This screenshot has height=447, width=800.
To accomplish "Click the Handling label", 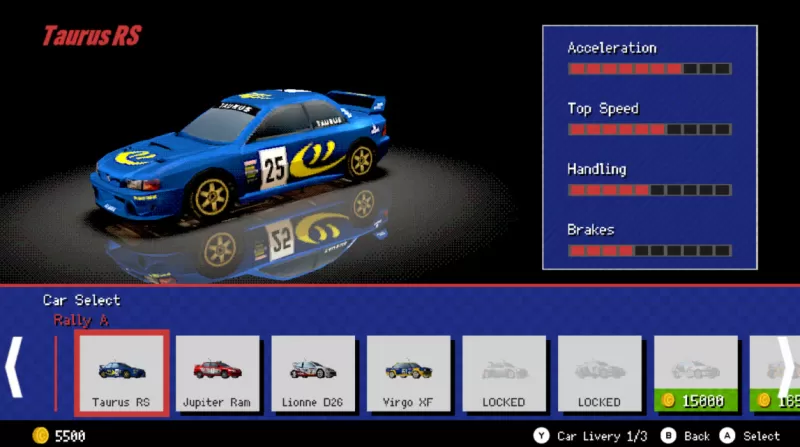I will tap(596, 169).
